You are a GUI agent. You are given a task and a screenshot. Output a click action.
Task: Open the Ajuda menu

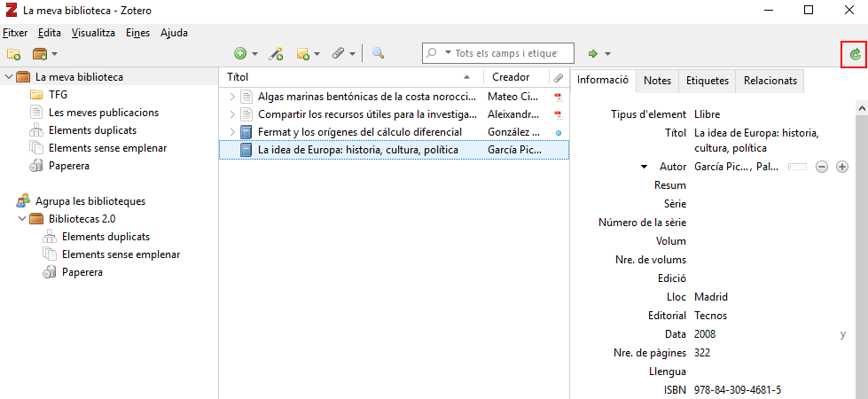(174, 33)
